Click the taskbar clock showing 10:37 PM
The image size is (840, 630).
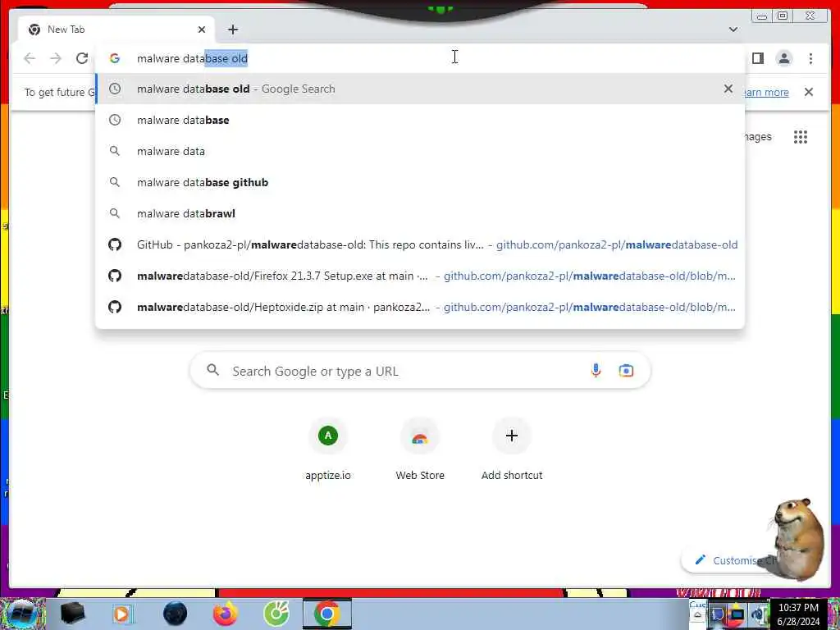tap(798, 614)
